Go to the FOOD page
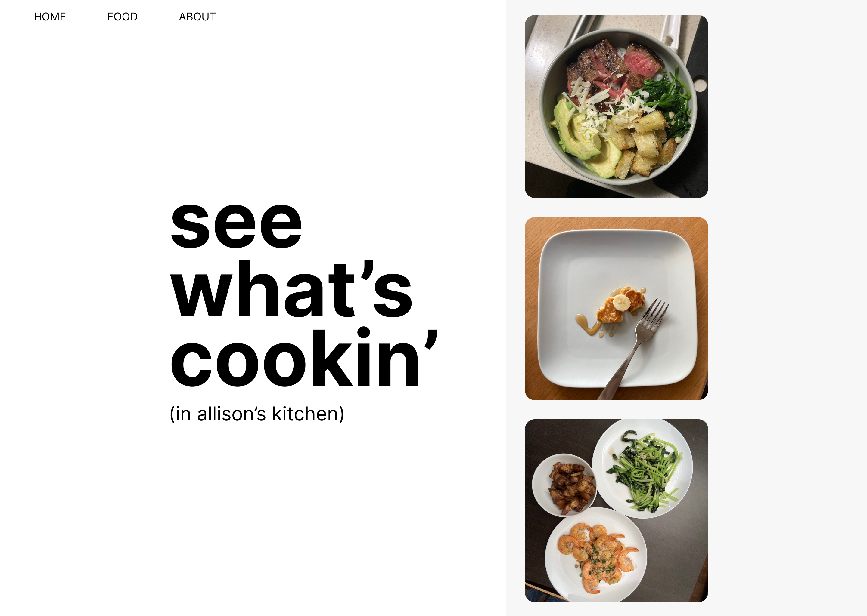867x616 pixels. 122,17
